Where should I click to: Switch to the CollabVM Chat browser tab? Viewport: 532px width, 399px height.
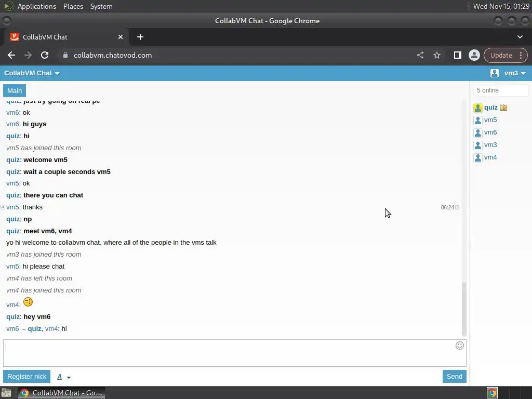coord(66,37)
